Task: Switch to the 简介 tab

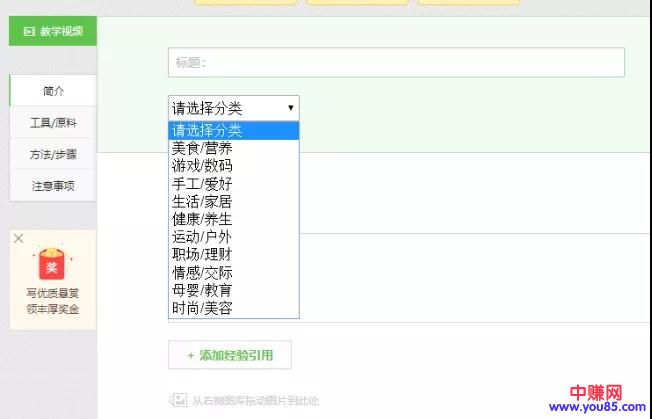Action: click(53, 91)
